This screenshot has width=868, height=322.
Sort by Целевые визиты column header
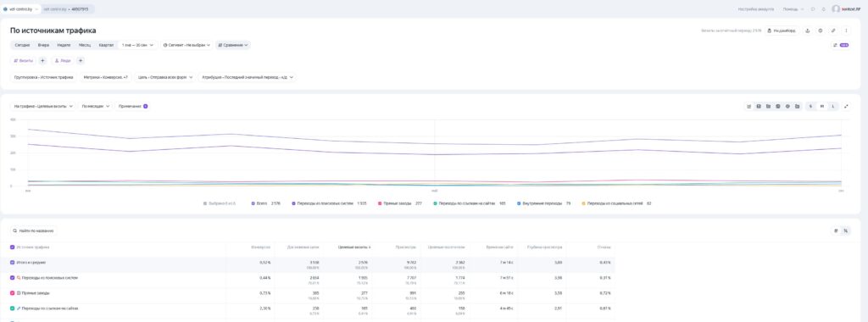354,247
